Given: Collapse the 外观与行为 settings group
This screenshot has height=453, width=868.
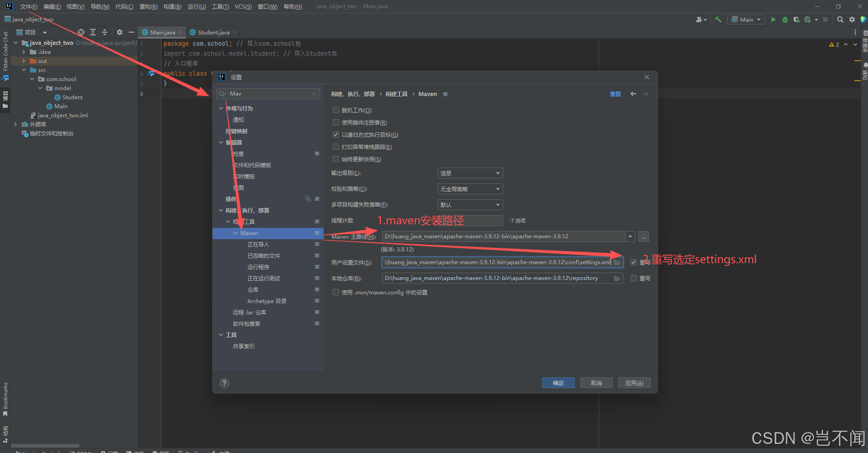Looking at the screenshot, I should click(x=221, y=108).
